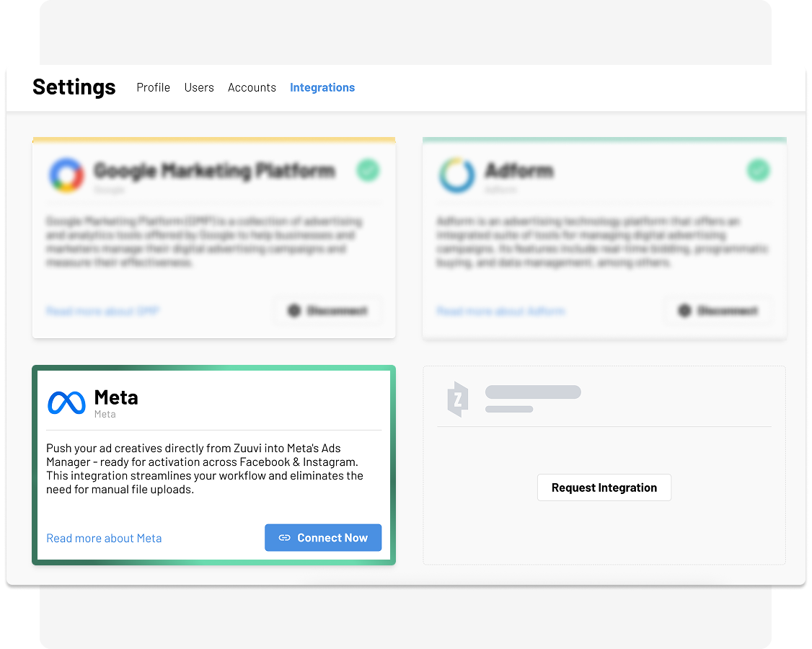Screen dimensions: 812x649
Task: Disconnect the Google Marketing Platform integration
Action: tap(328, 311)
